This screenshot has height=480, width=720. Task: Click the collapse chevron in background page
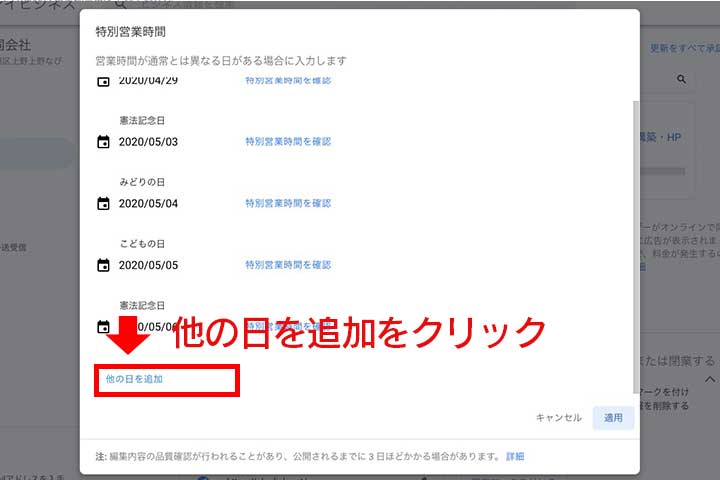(x=710, y=379)
